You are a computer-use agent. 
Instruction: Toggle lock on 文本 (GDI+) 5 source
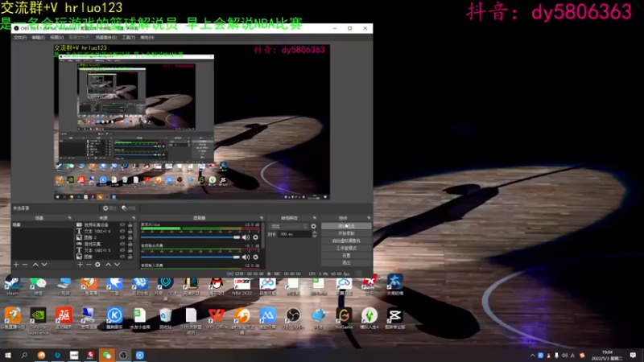(x=130, y=250)
